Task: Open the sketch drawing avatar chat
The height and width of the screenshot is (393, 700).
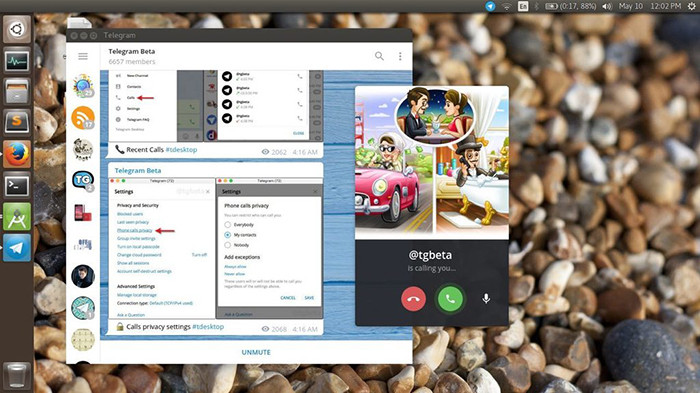Action: [83, 149]
